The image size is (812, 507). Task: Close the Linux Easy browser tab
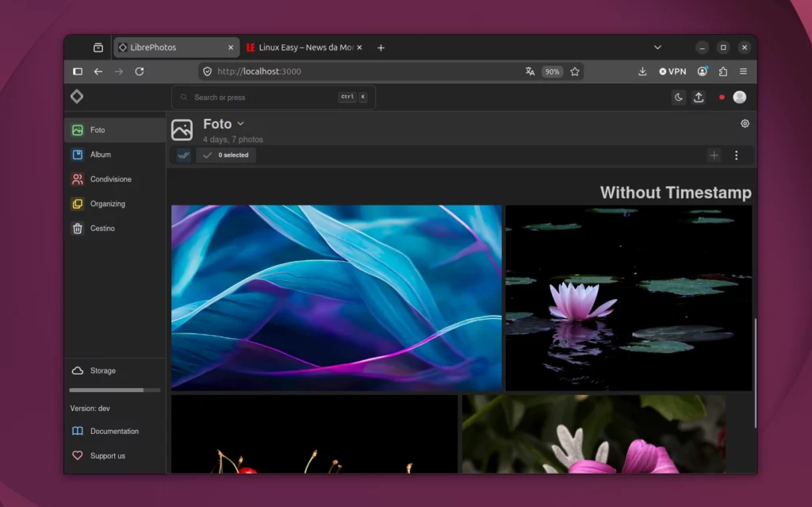tap(359, 47)
